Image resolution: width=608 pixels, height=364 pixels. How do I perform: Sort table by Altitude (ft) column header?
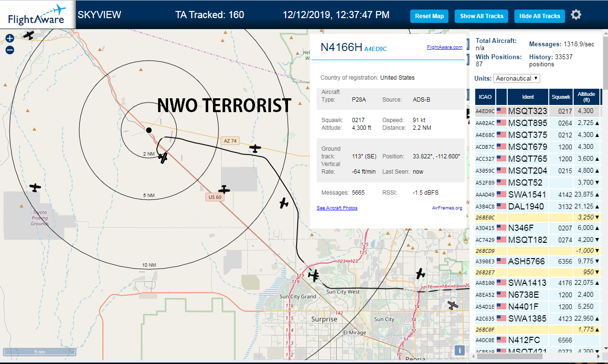coord(586,97)
